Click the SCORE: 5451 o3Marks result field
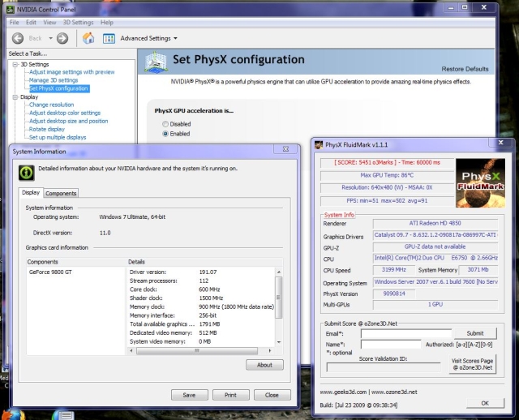This screenshot has height=420, width=519. pyautogui.click(x=387, y=162)
